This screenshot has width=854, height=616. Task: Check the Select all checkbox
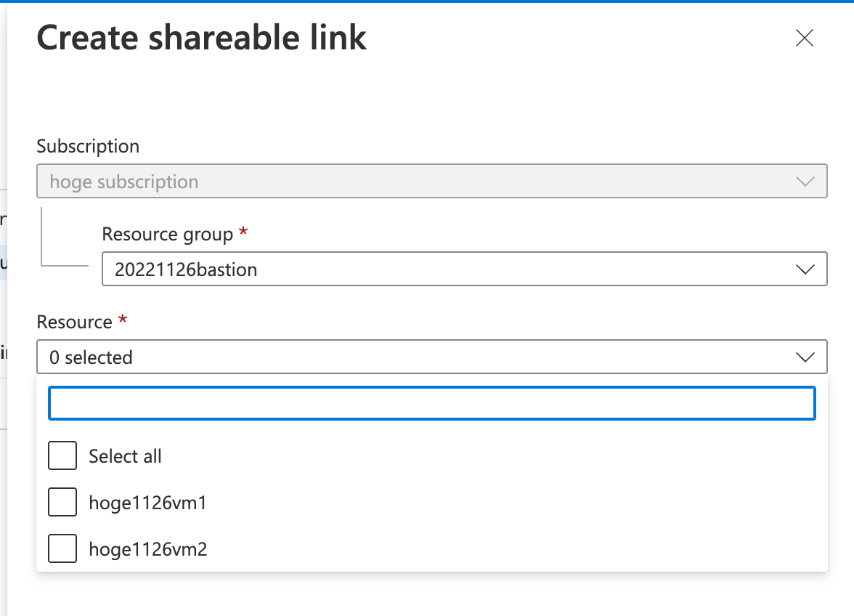pyautogui.click(x=62, y=455)
